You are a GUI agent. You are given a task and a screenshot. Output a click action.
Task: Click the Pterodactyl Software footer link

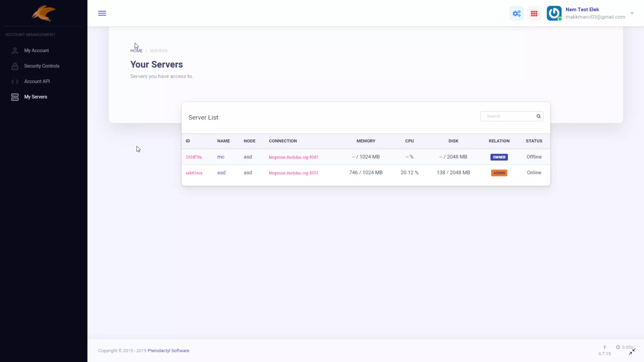point(168,351)
